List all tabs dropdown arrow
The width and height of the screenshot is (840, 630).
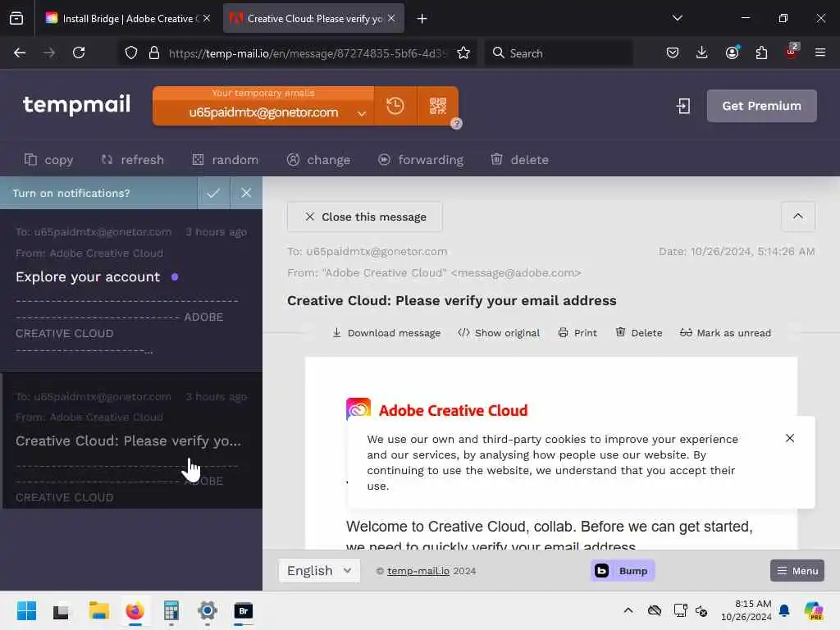[677, 18]
